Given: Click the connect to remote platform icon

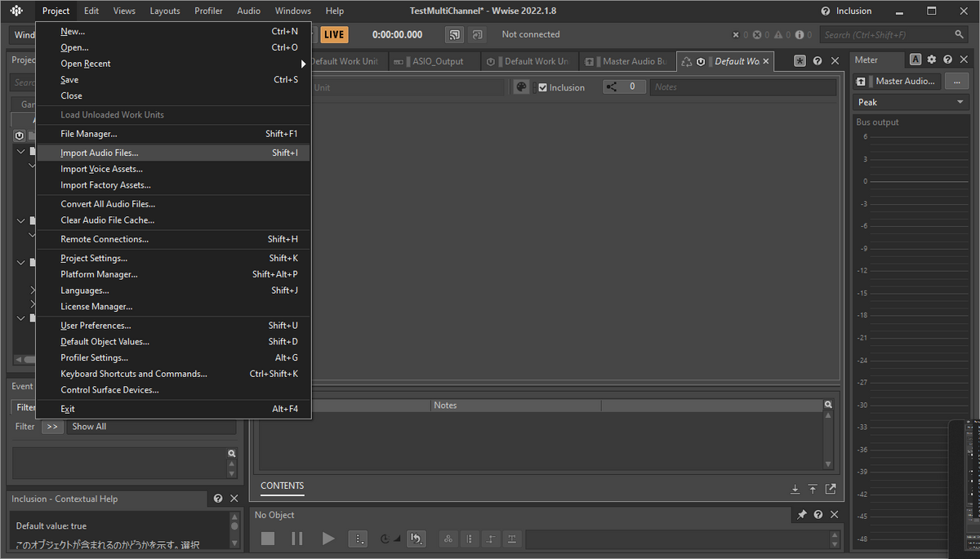Looking at the screenshot, I should (454, 34).
